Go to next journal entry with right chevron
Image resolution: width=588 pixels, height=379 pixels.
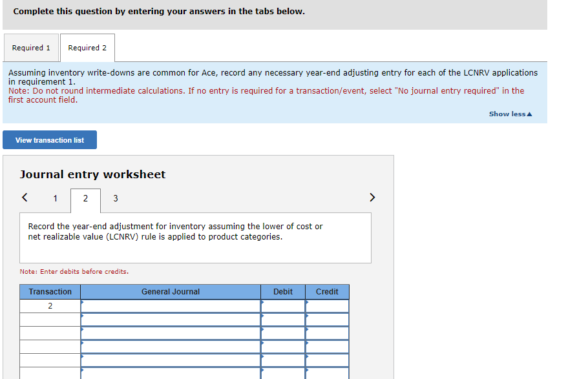click(372, 197)
